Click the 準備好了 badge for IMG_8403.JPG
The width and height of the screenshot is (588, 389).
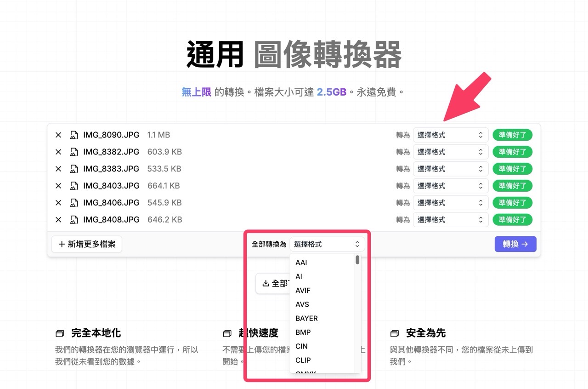(x=512, y=186)
